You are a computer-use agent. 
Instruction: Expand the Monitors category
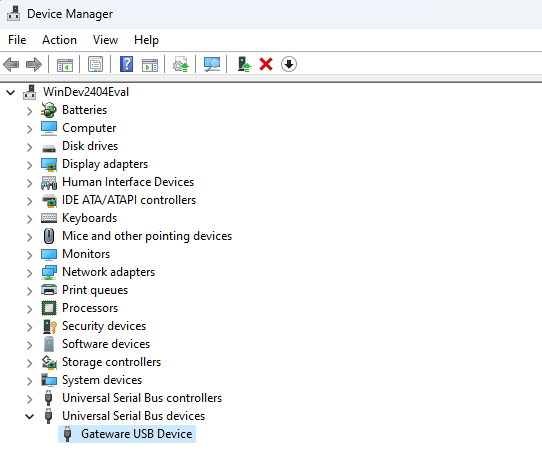coord(29,254)
